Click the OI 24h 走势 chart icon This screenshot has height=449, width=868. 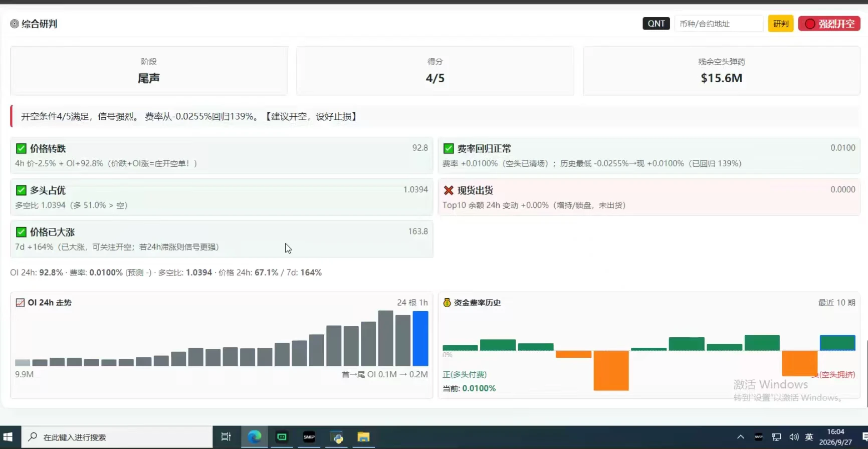[20, 303]
